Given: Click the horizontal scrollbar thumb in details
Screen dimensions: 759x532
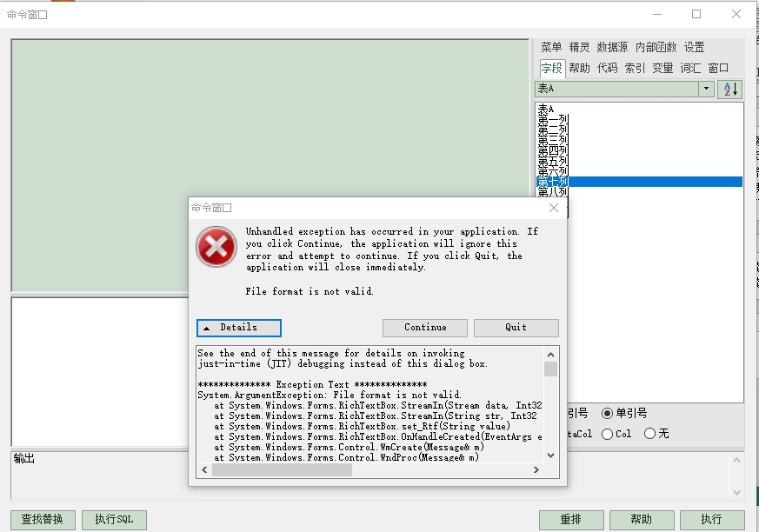Looking at the screenshot, I should coord(283,469).
